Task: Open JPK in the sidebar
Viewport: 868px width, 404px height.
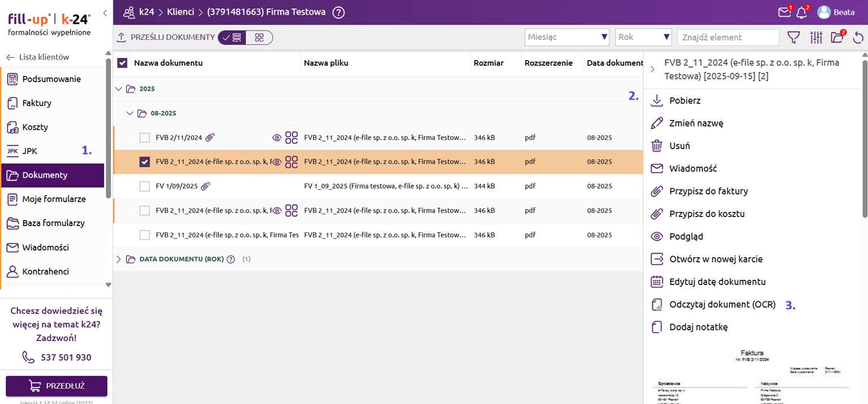Action: 52,151
